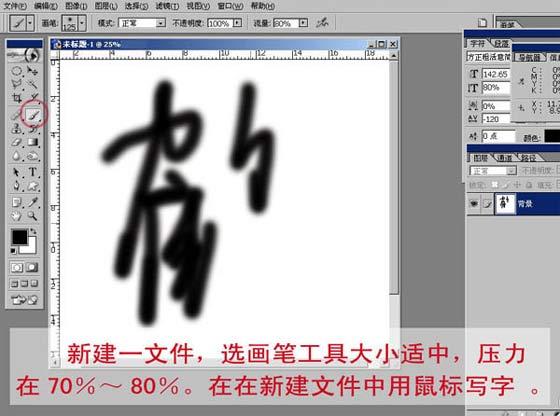This screenshot has width=560, height=416.
Task: Select the Move tool
Action: [x=32, y=71]
